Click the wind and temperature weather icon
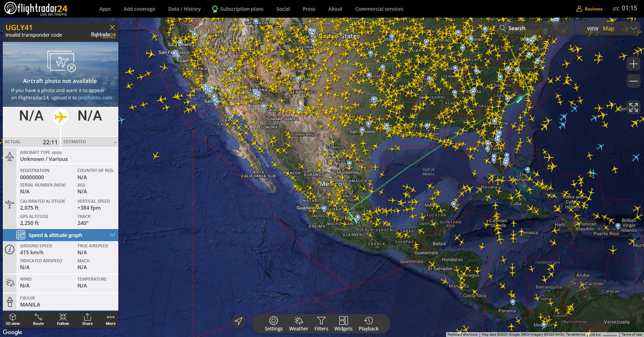This screenshot has width=644, height=337. point(10,282)
